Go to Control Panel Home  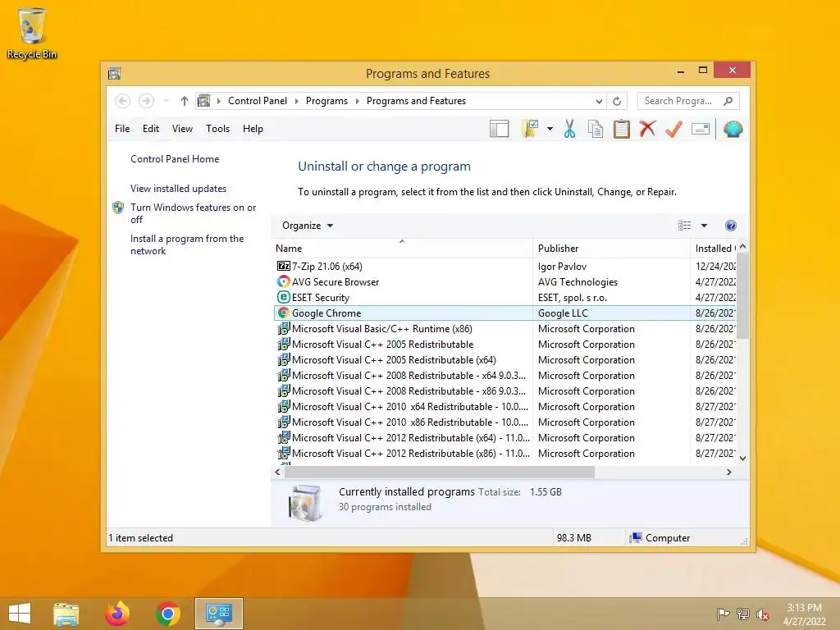(x=175, y=159)
